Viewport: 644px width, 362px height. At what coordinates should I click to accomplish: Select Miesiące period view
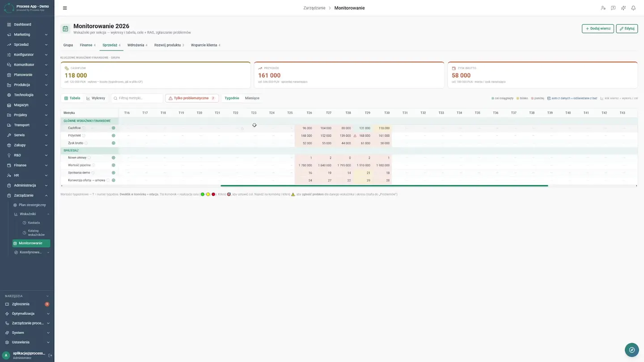point(252,98)
